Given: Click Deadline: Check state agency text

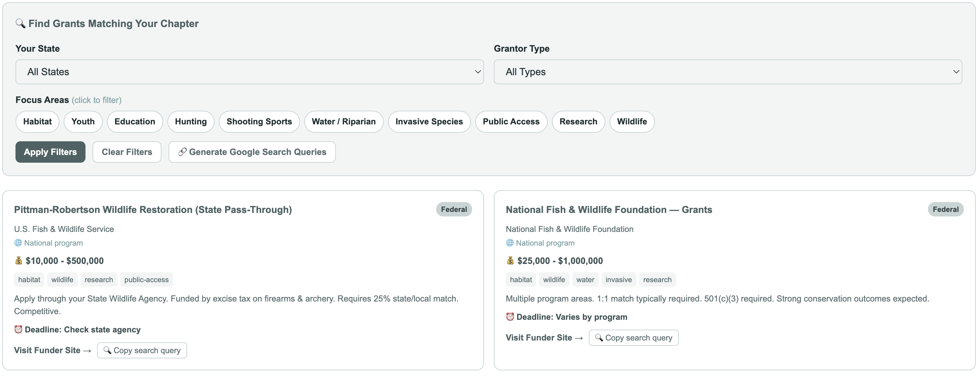Looking at the screenshot, I should [83, 330].
